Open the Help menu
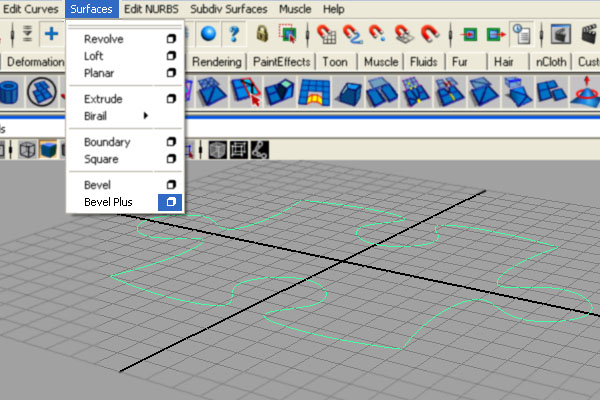Image resolution: width=600 pixels, height=400 pixels. (333, 9)
